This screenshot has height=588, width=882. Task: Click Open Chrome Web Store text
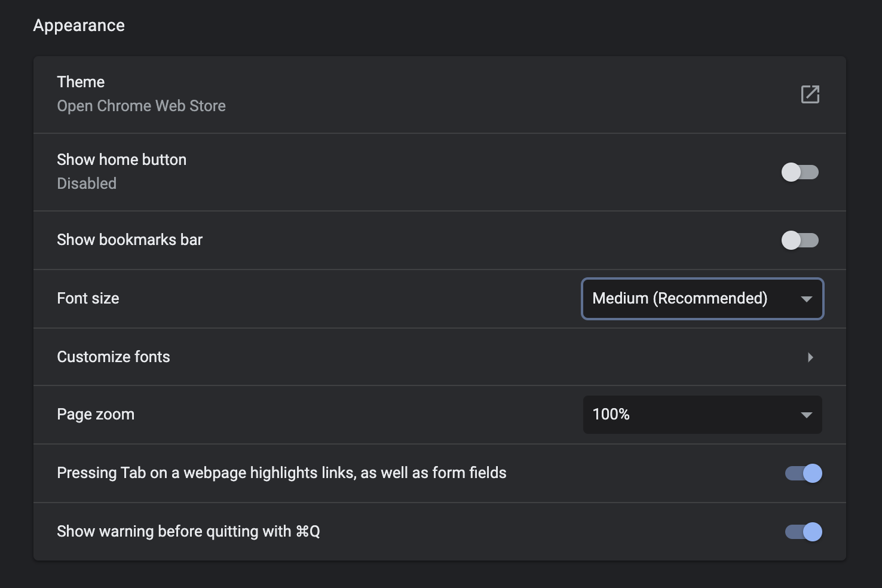142,106
